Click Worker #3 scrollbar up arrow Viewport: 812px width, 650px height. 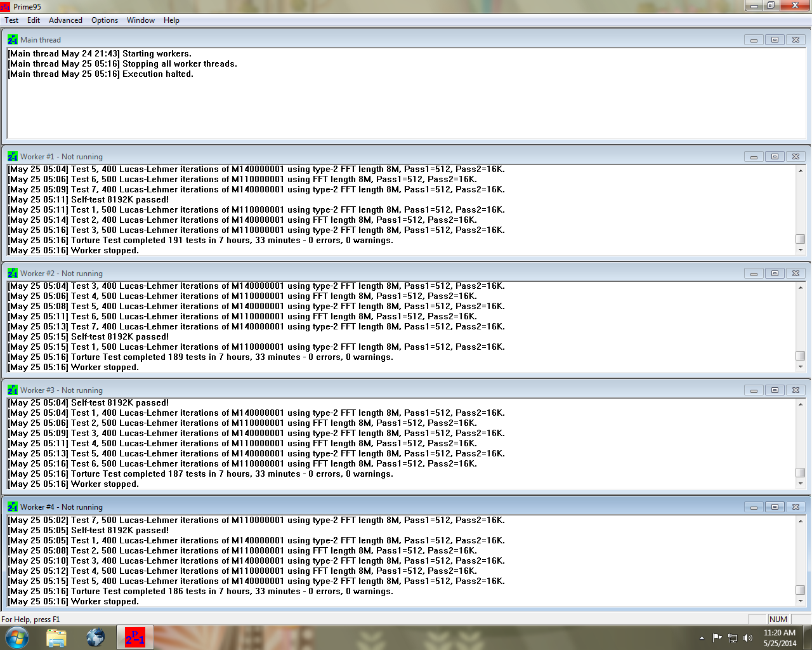pyautogui.click(x=801, y=404)
